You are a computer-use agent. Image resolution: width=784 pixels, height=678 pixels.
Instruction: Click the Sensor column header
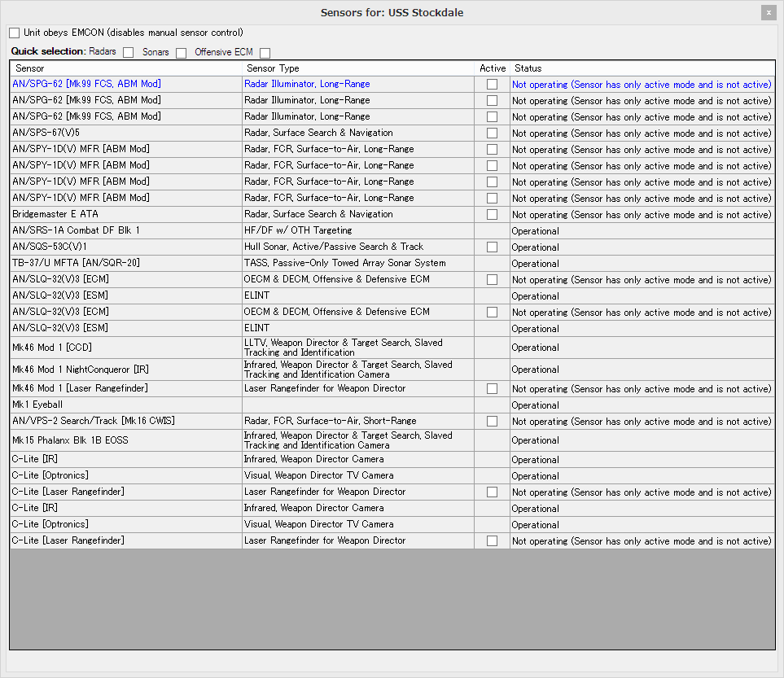click(126, 68)
